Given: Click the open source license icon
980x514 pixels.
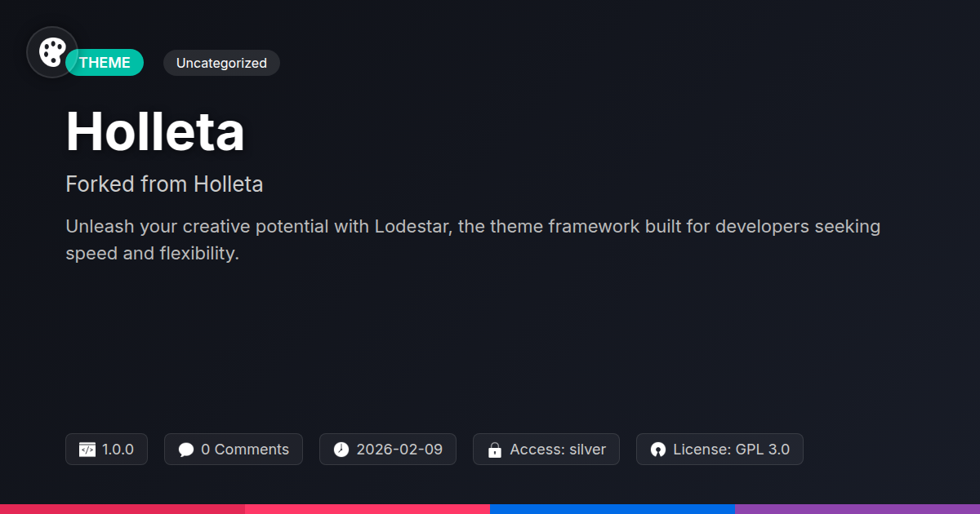Looking at the screenshot, I should [658, 450].
